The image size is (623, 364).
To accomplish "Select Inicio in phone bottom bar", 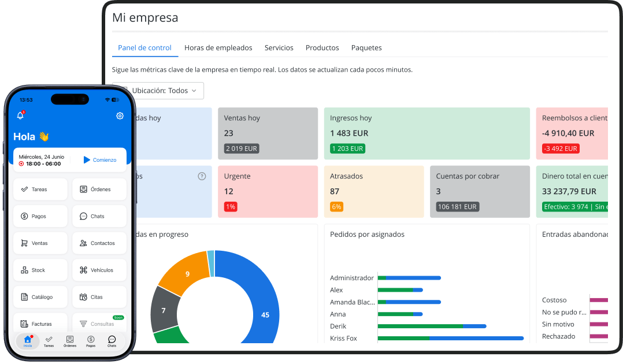I will point(27,341).
